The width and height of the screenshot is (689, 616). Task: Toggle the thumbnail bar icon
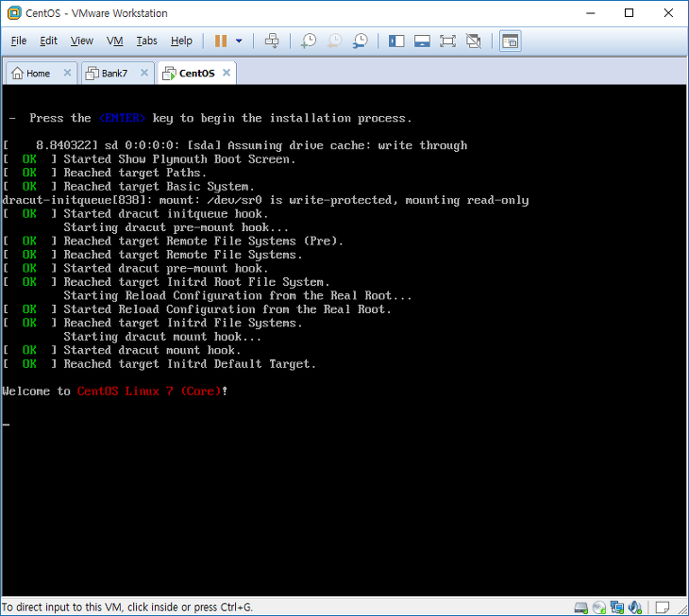pos(422,42)
